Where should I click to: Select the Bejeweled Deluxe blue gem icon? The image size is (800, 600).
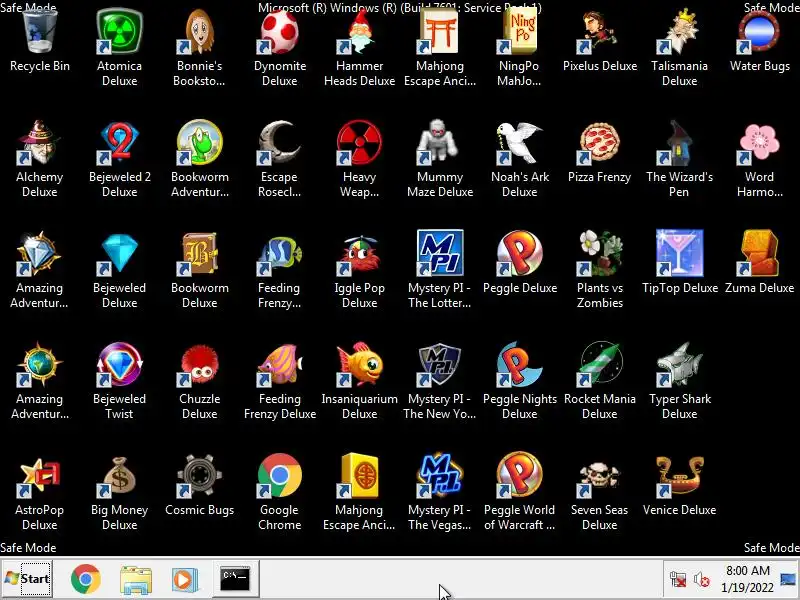pyautogui.click(x=119, y=254)
